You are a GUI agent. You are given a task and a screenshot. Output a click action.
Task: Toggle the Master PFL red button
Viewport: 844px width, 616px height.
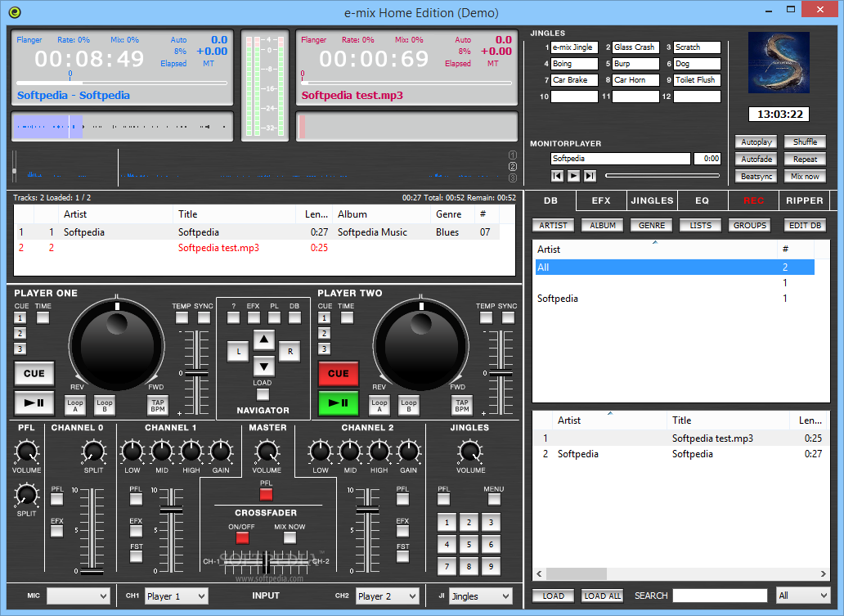click(266, 494)
